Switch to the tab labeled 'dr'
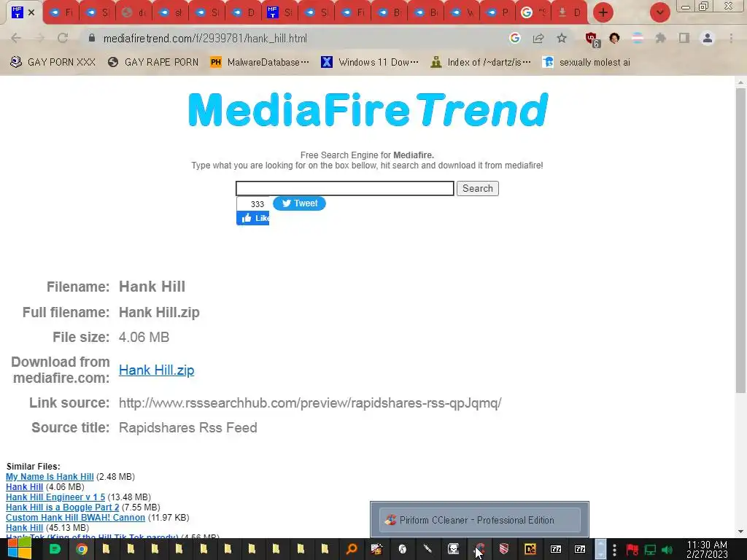This screenshot has height=560, width=747. coord(133,12)
